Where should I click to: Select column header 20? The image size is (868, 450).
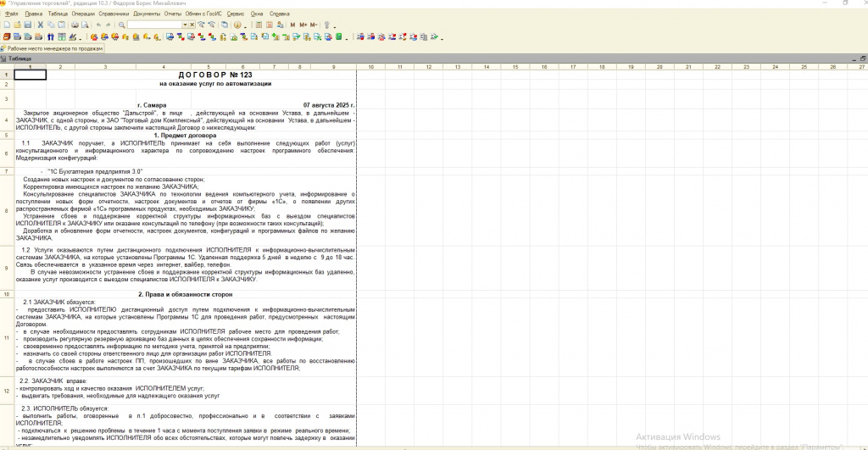(659, 67)
